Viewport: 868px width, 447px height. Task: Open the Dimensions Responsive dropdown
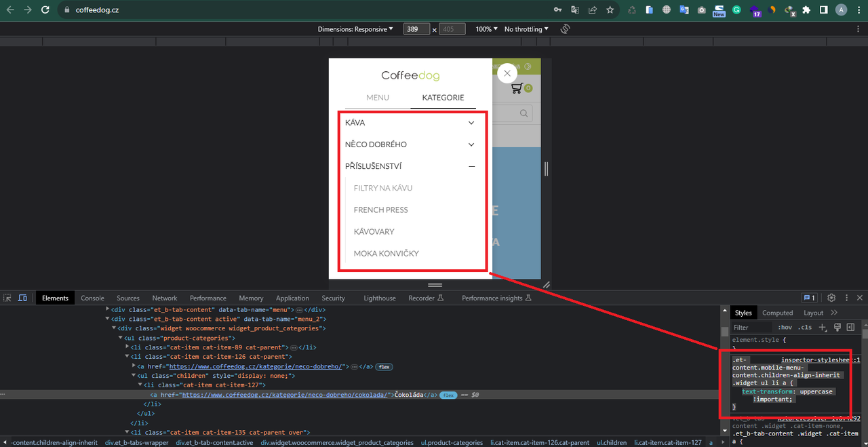pos(355,29)
